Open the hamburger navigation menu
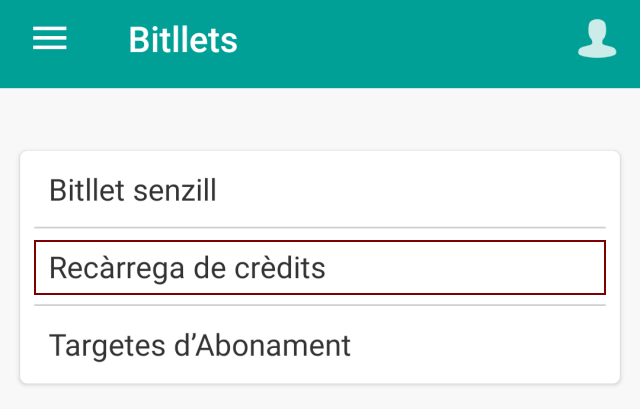Screen dimensions: 640x409 pyautogui.click(x=50, y=39)
